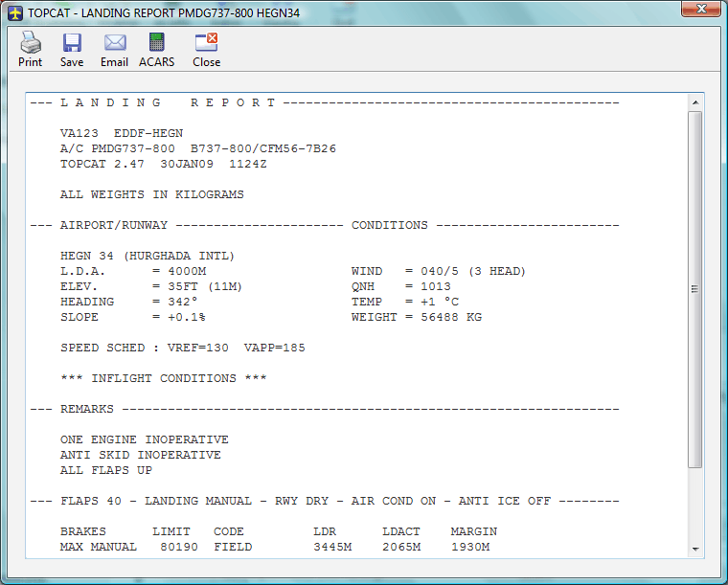Click the 'L A N D I N G R E P O R T' heading
Viewport: 728px width, 585px height.
click(168, 102)
